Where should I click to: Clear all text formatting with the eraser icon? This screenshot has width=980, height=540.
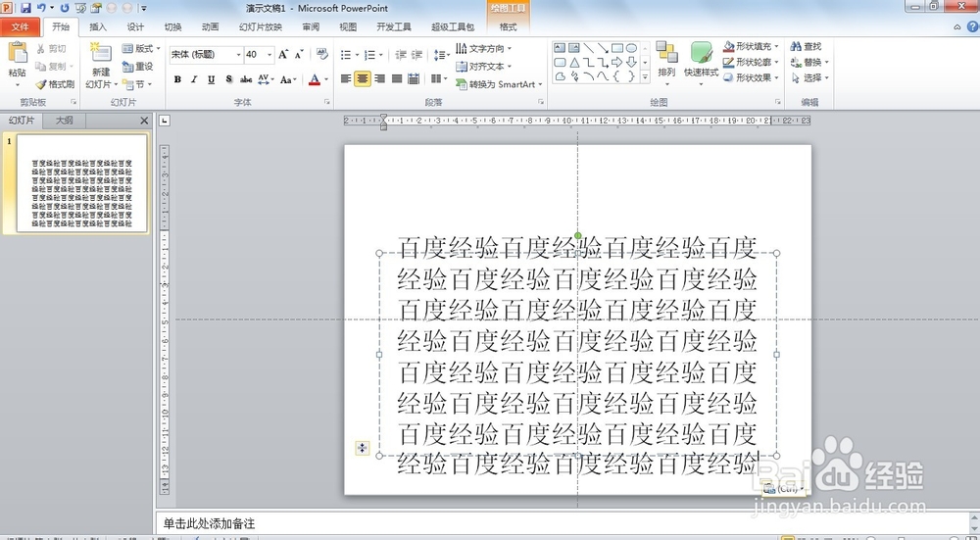[x=322, y=54]
